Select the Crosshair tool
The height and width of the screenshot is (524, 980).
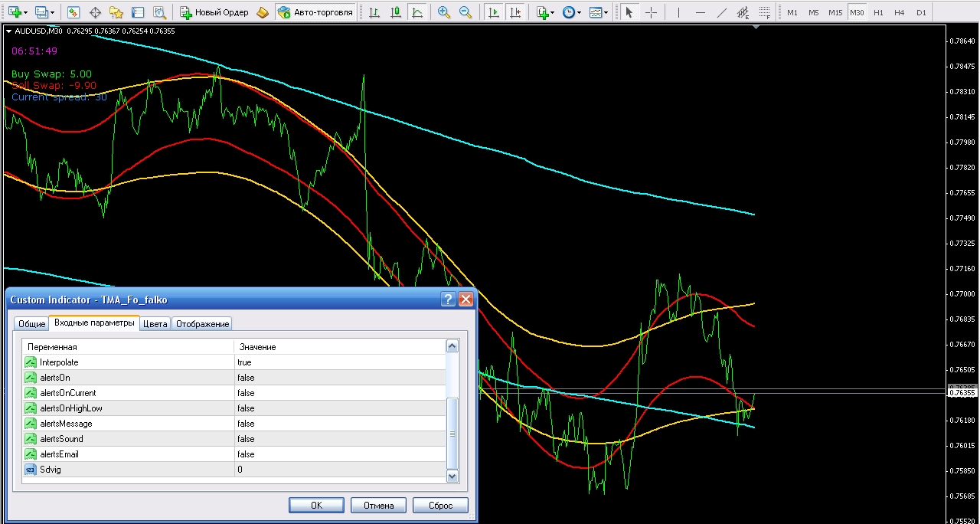[x=651, y=12]
